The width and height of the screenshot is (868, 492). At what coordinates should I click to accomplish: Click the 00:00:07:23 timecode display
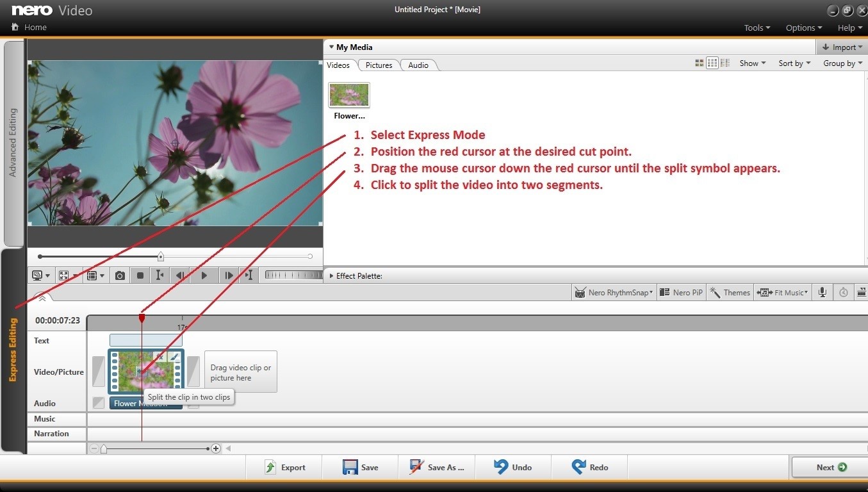(x=58, y=320)
